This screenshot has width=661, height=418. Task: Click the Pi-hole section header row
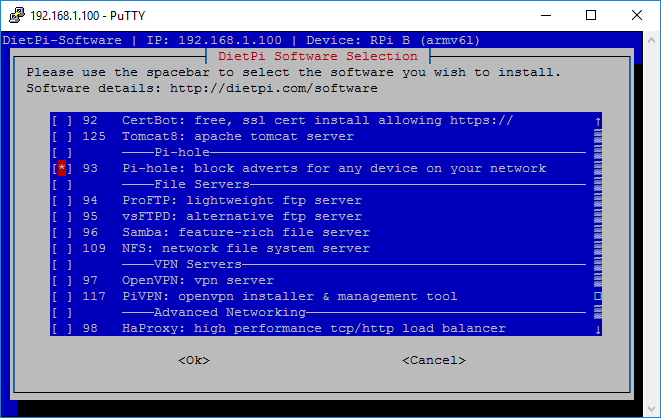point(320,153)
